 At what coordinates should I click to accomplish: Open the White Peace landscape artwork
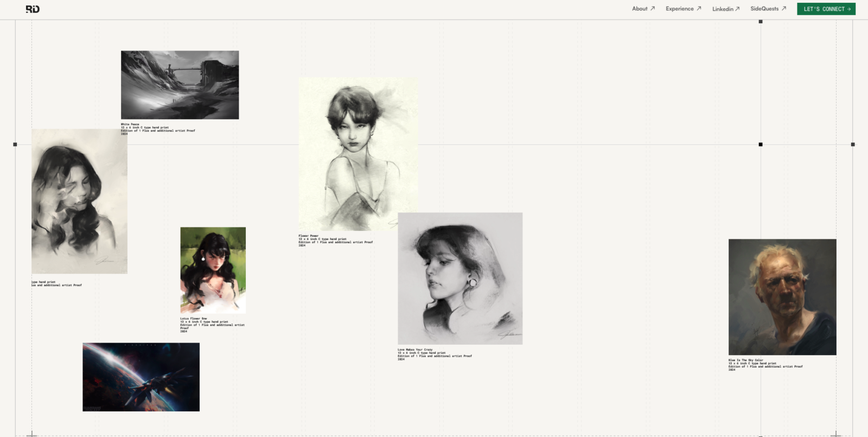[x=180, y=85]
